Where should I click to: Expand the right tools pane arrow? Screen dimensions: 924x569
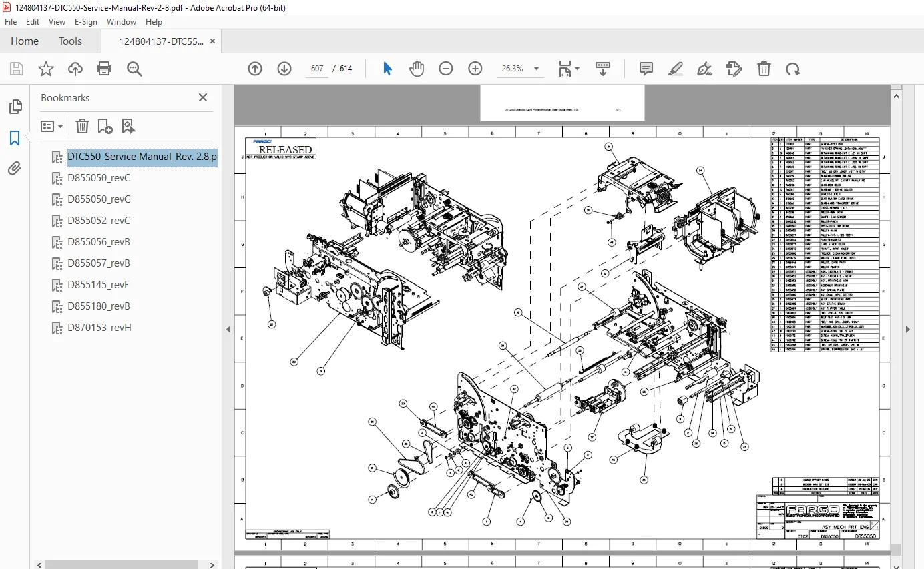tap(908, 329)
